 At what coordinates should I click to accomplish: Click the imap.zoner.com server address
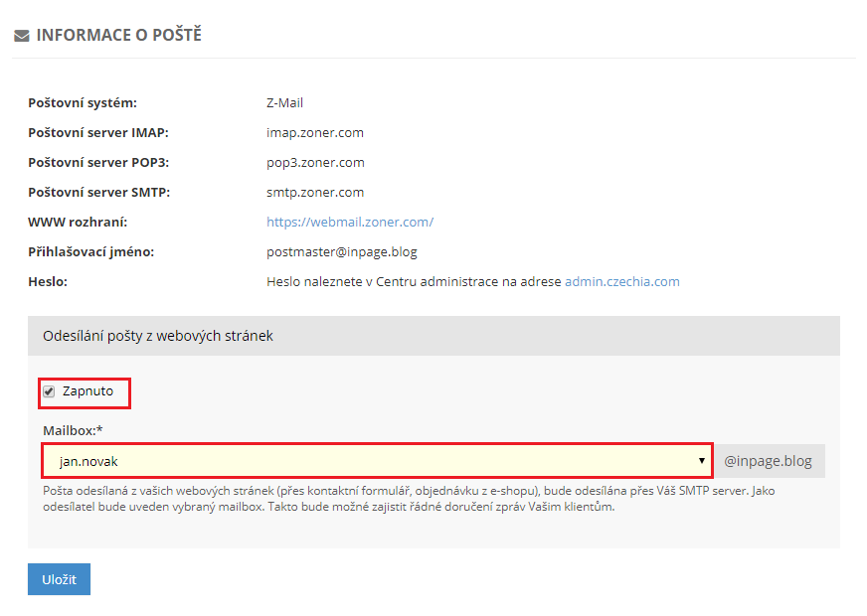[x=315, y=132]
